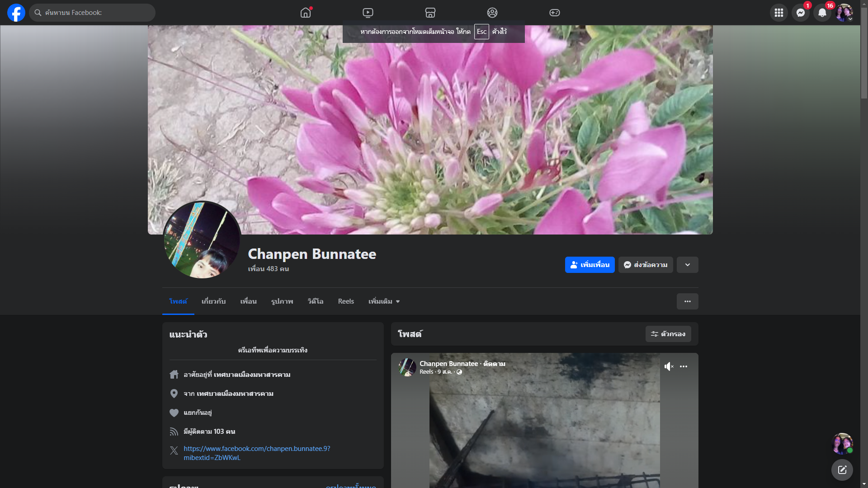Open the account menu from the profile avatar

pyautogui.click(x=844, y=13)
